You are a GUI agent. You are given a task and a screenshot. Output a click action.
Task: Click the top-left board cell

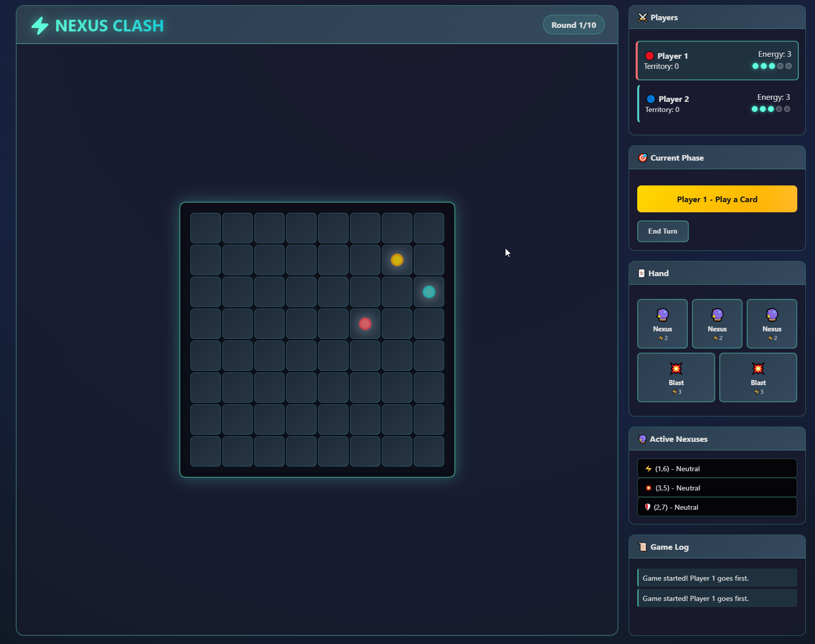(206, 228)
